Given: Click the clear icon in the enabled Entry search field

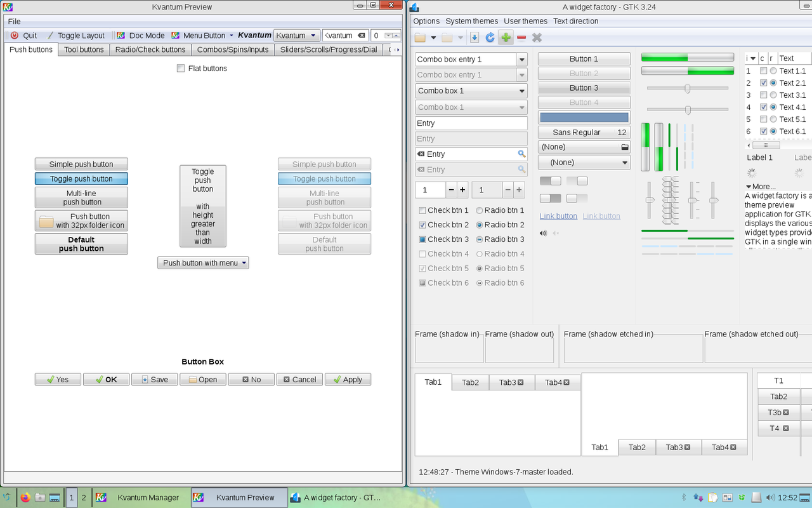Looking at the screenshot, I should tap(421, 154).
